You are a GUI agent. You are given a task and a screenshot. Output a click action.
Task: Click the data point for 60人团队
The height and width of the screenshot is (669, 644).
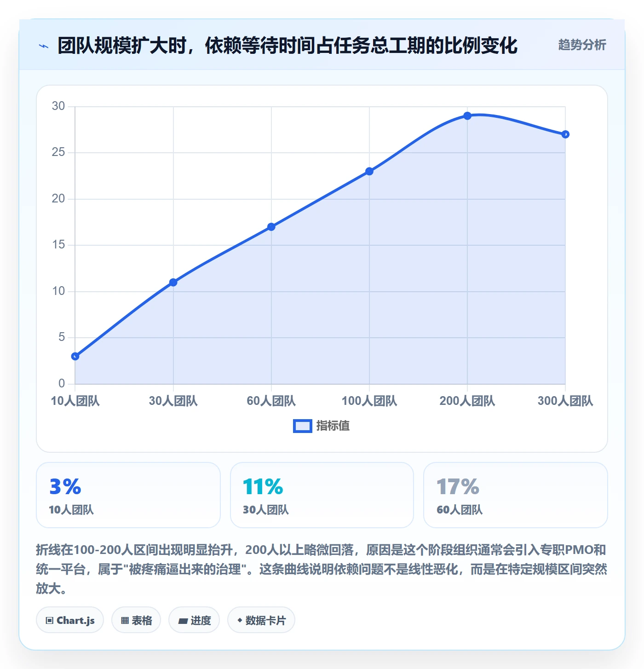click(271, 227)
